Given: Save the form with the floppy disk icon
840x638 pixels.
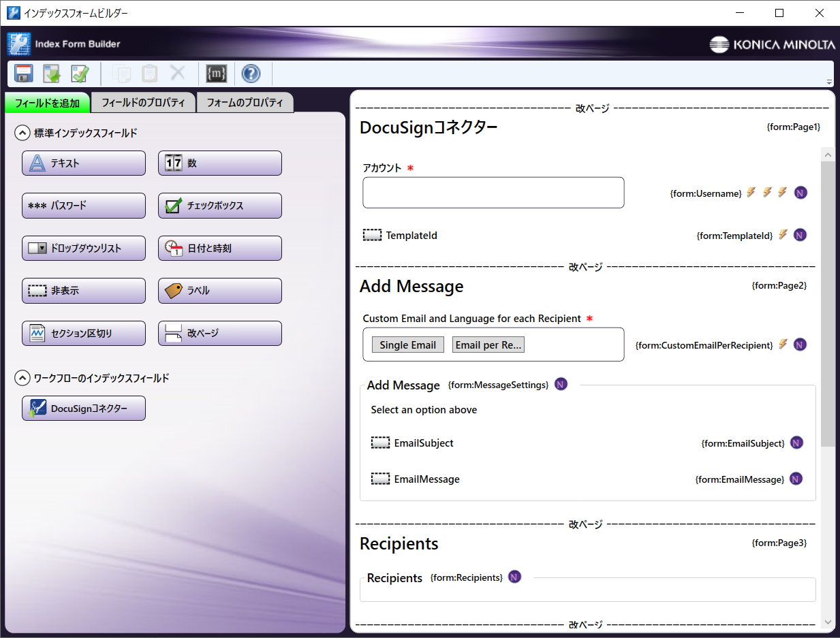Looking at the screenshot, I should (25, 74).
